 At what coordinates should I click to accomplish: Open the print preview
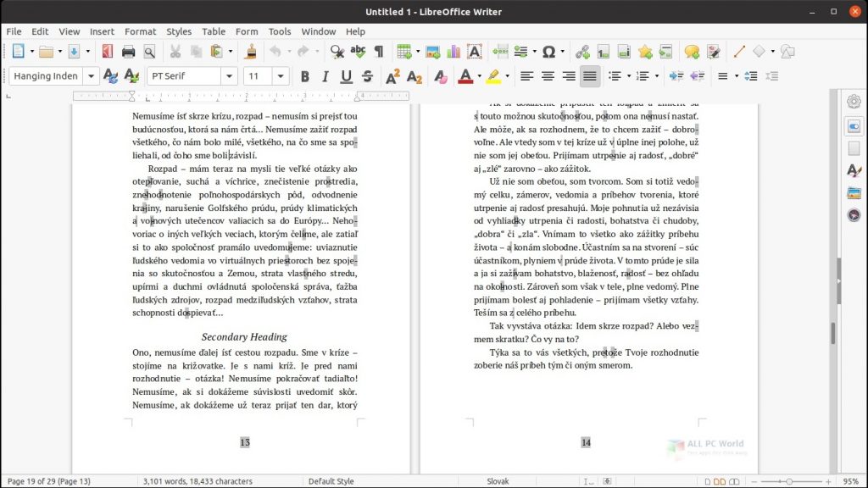[x=149, y=52]
